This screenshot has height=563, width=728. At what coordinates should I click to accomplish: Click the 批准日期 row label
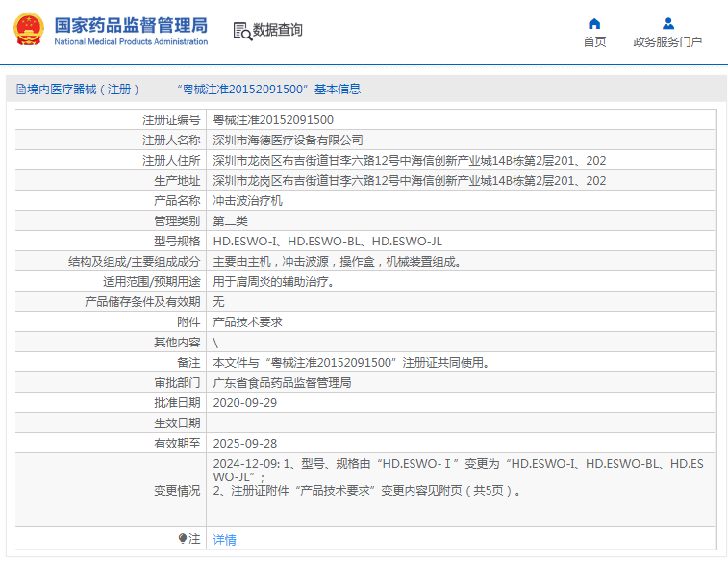(177, 402)
